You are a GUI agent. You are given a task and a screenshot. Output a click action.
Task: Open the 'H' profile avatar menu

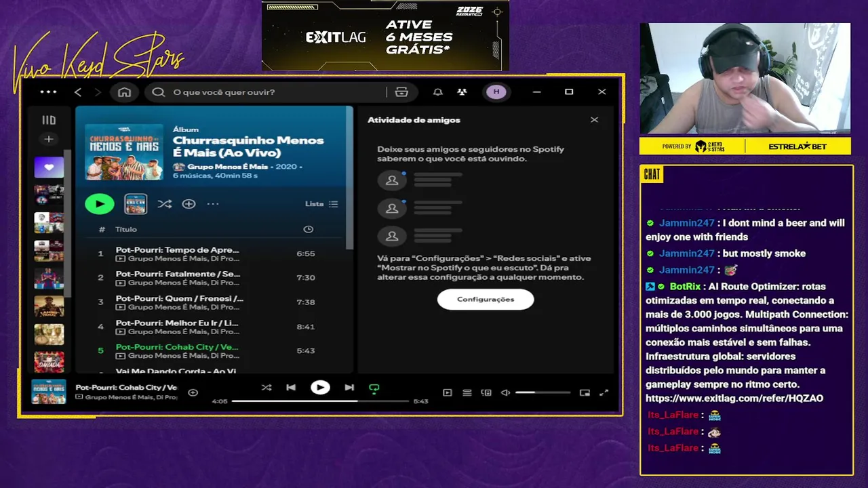click(496, 92)
